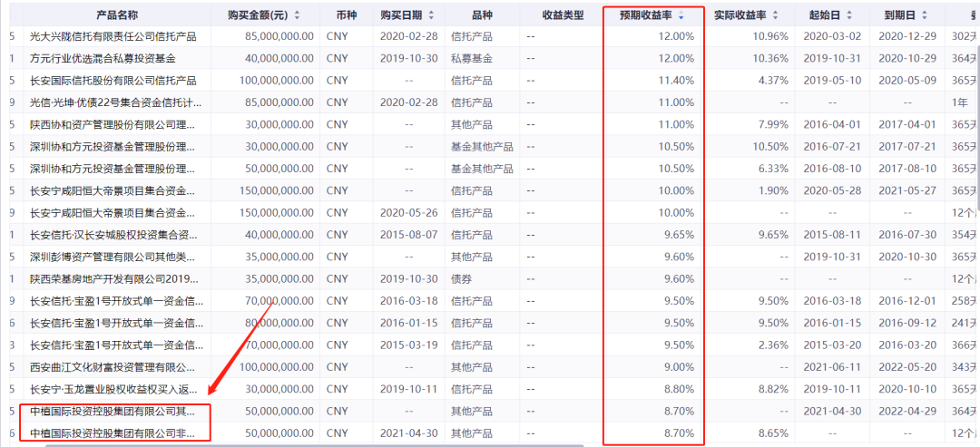Sort by 购买日期 using its sort arrows
980x447 pixels.
coord(431,15)
